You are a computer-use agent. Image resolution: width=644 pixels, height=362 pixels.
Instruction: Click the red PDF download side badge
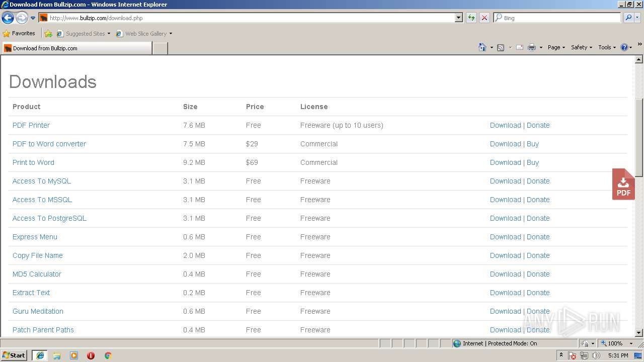[x=623, y=184]
